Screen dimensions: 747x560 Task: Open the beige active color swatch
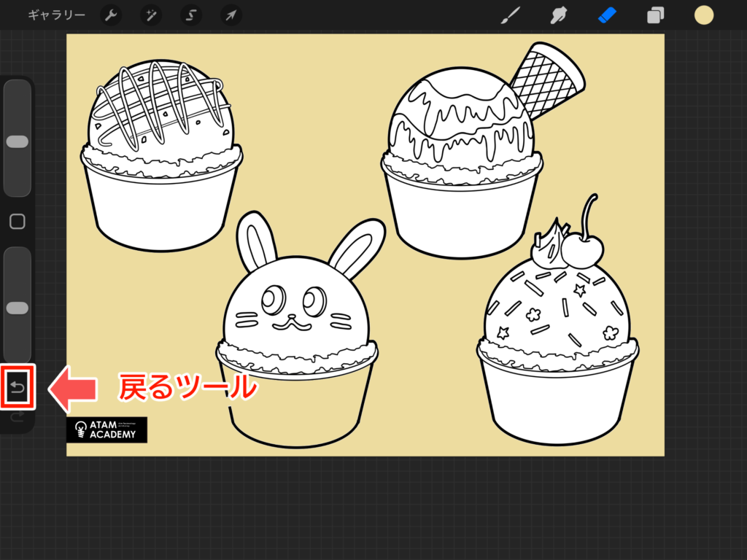point(704,15)
